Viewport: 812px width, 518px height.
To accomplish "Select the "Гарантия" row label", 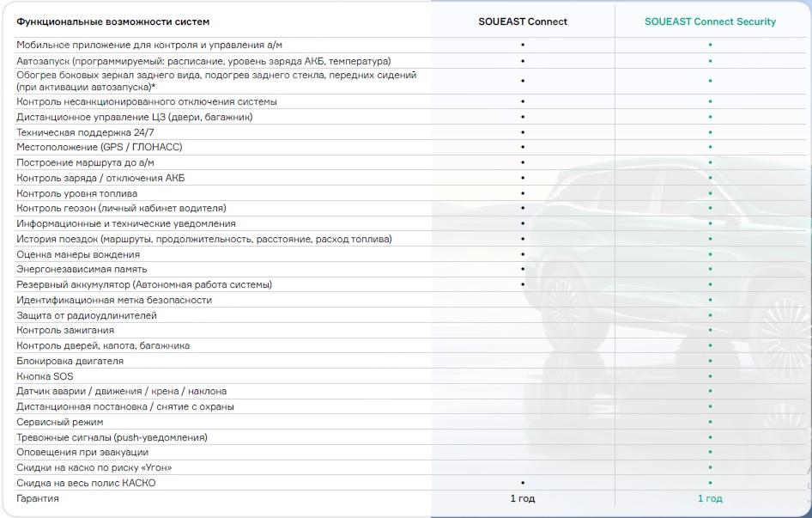I will coord(38,499).
